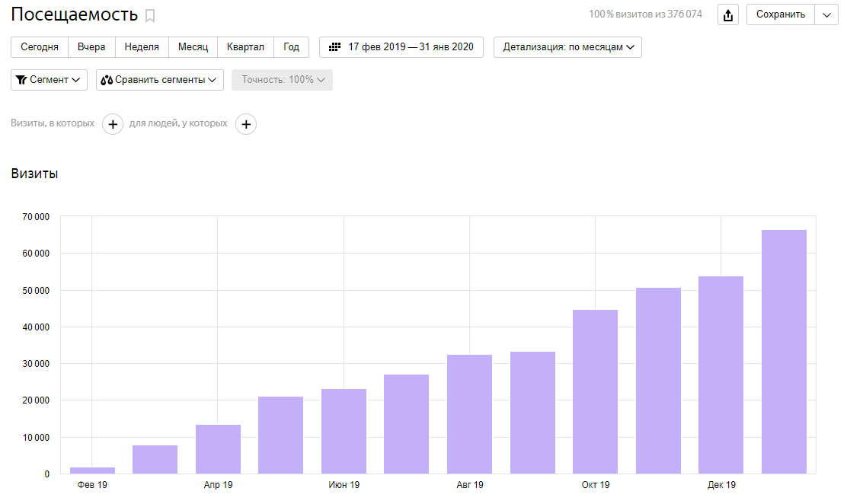Viewport: 847px width, 504px height.
Task: Expand the Детализация: по месяцам dropdown
Action: click(x=567, y=47)
